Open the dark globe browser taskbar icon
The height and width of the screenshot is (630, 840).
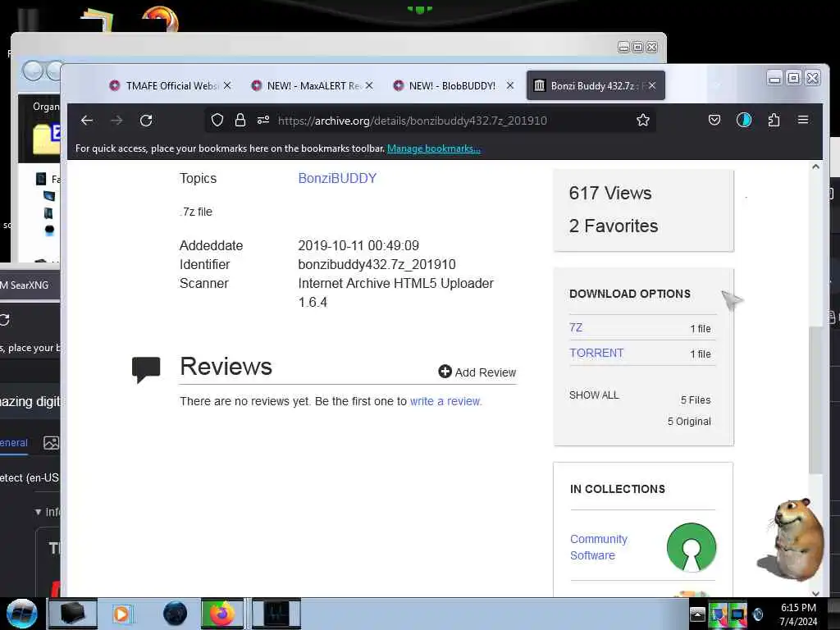coord(175,614)
